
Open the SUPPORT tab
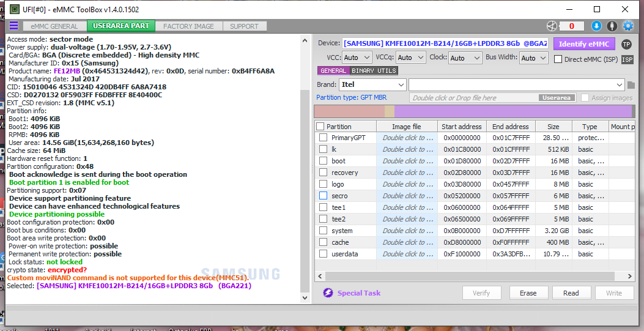[244, 26]
